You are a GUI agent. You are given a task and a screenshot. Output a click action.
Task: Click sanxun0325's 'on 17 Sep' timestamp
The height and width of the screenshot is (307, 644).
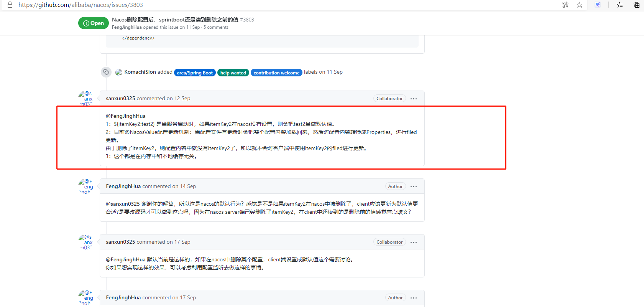pos(179,242)
